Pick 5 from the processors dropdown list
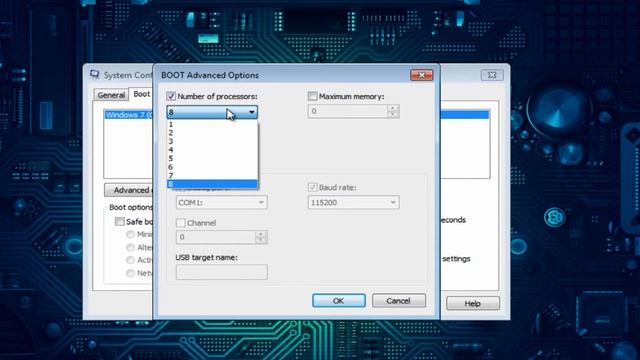 (x=212, y=158)
